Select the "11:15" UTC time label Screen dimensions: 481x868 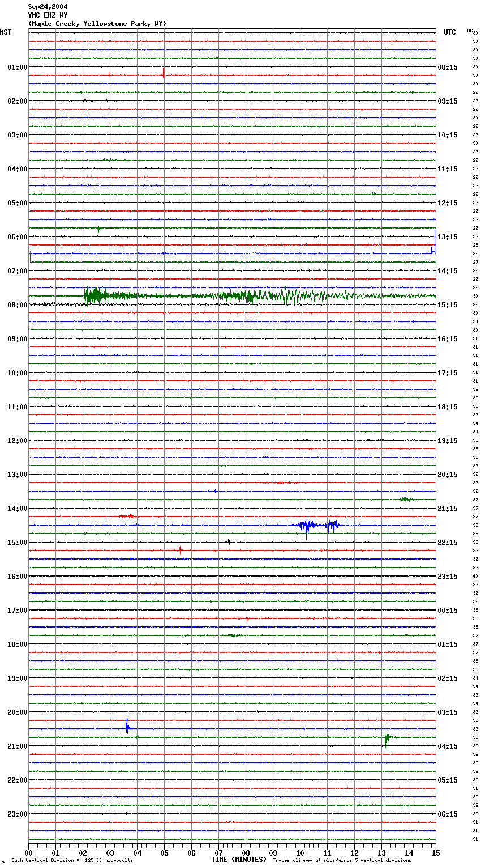click(x=448, y=169)
